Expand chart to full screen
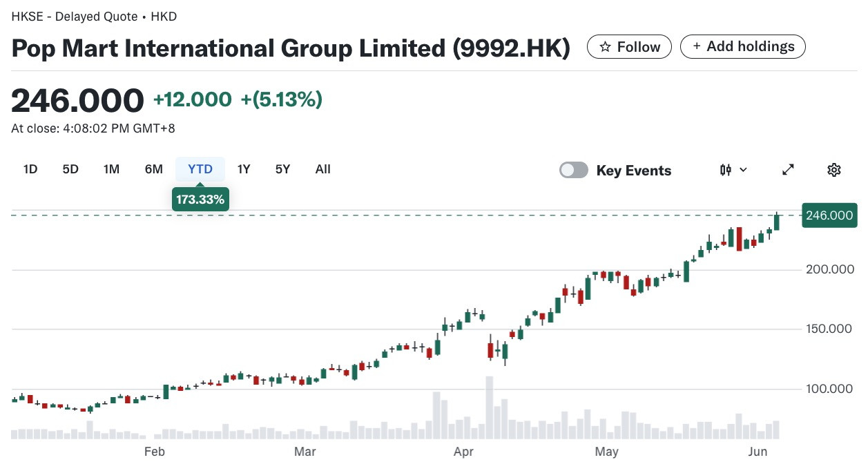The height and width of the screenshot is (471, 868). click(x=788, y=170)
